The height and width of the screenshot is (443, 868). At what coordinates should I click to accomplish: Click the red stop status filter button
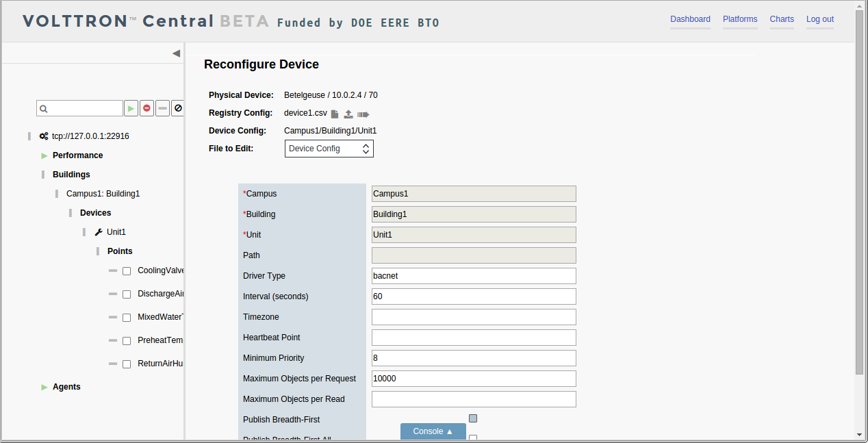coord(146,108)
